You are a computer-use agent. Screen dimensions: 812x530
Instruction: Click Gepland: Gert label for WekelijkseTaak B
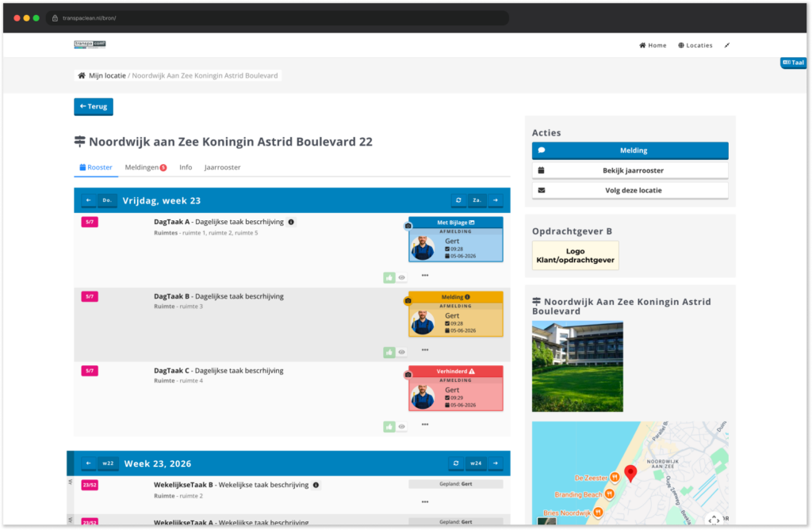456,484
